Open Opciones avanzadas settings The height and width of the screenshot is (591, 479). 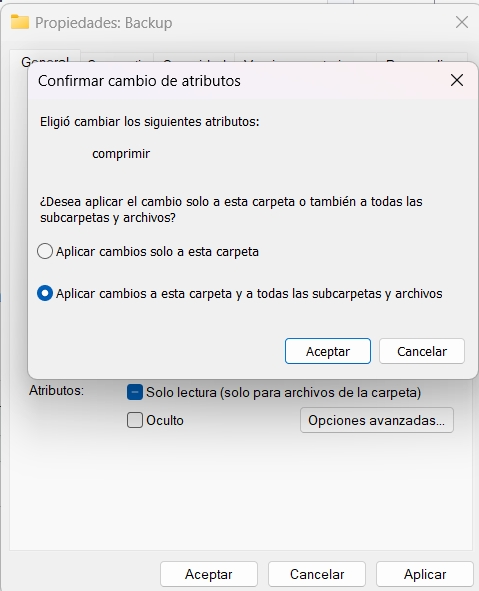coord(376,420)
